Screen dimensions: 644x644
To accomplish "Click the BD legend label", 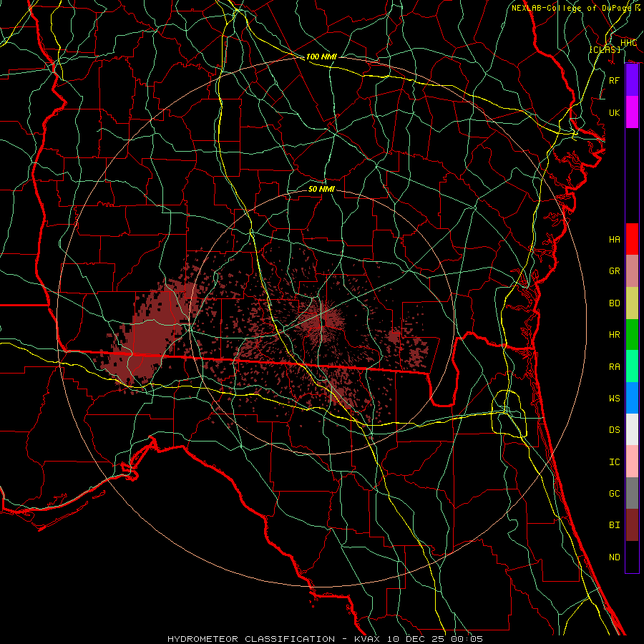I will tap(615, 303).
